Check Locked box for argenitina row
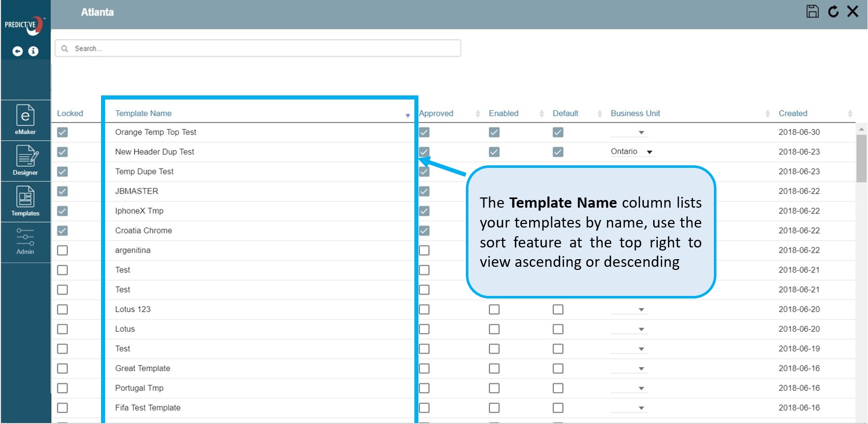The width and height of the screenshot is (868, 424). pos(62,251)
